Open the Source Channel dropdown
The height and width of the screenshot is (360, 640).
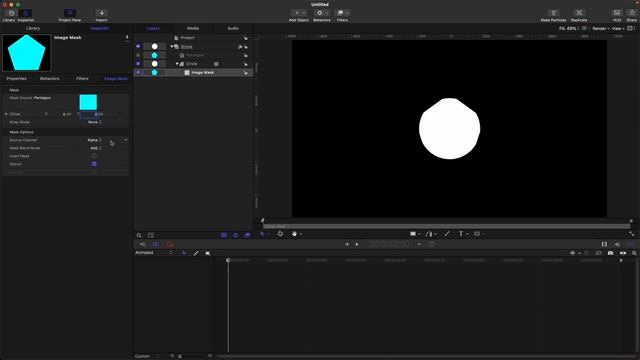point(94,140)
